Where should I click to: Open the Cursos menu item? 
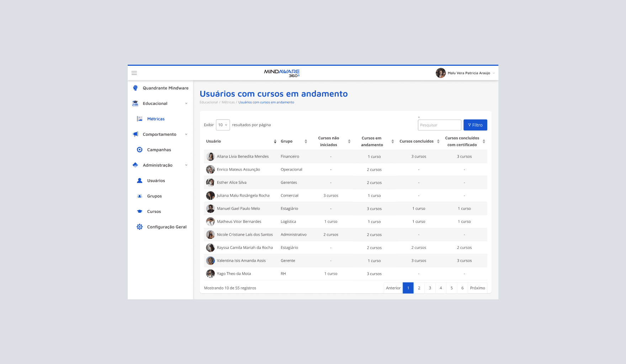154,212
